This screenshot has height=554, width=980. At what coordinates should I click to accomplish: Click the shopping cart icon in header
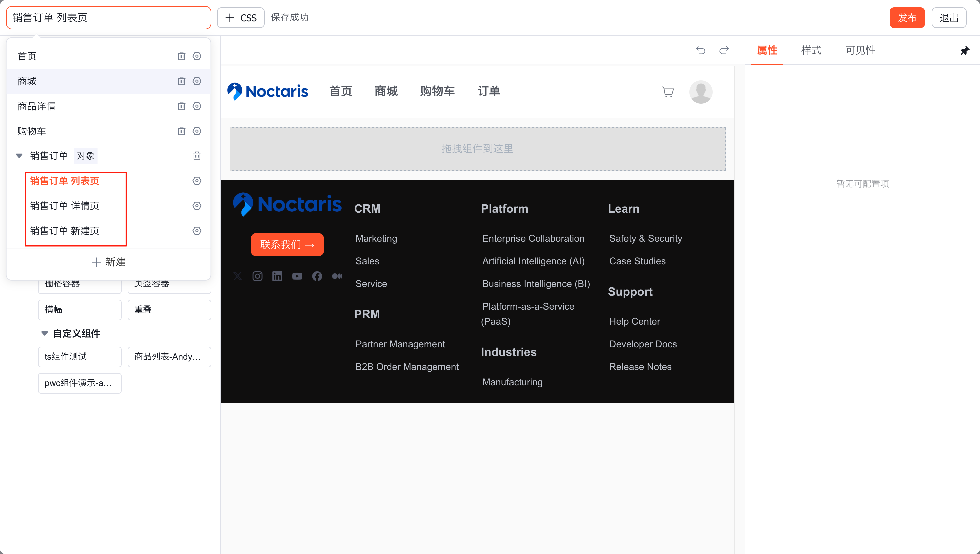click(668, 92)
